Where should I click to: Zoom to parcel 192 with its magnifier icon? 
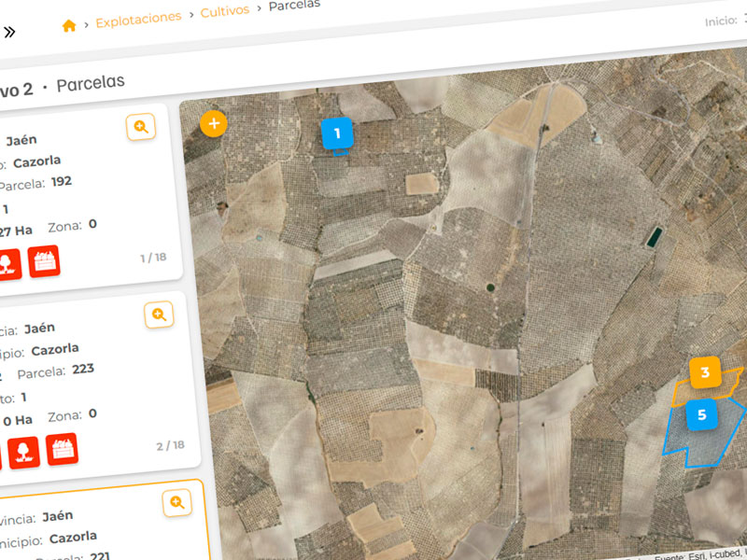pyautogui.click(x=140, y=127)
